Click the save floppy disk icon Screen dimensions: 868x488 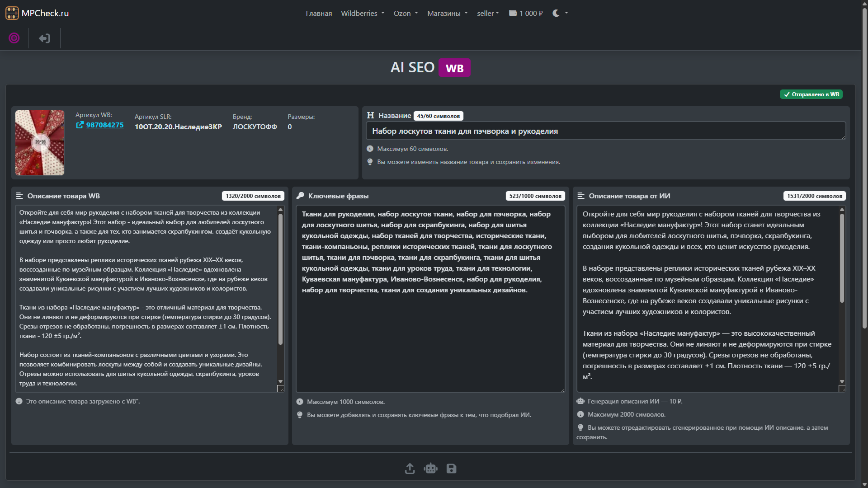point(452,469)
